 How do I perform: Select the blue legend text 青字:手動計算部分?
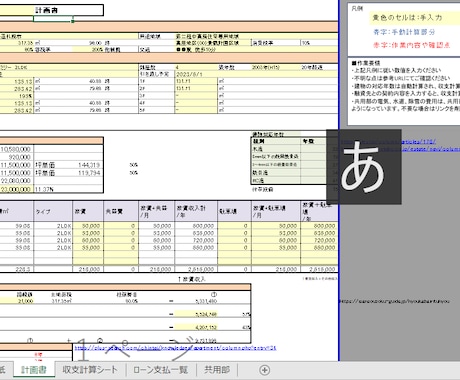(x=404, y=32)
